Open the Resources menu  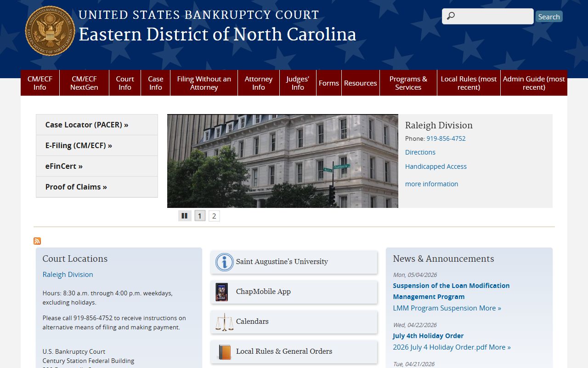361,83
